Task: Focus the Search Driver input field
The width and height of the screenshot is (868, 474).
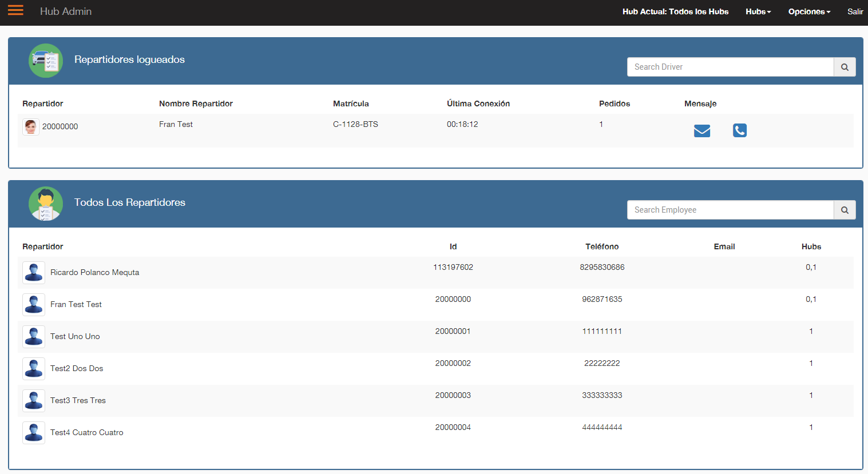Action: (x=730, y=67)
